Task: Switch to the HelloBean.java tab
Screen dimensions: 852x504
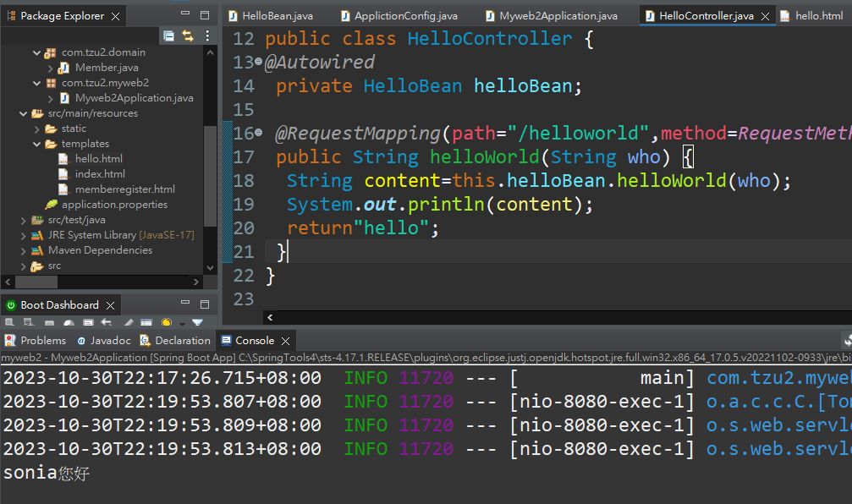Action: coord(271,16)
